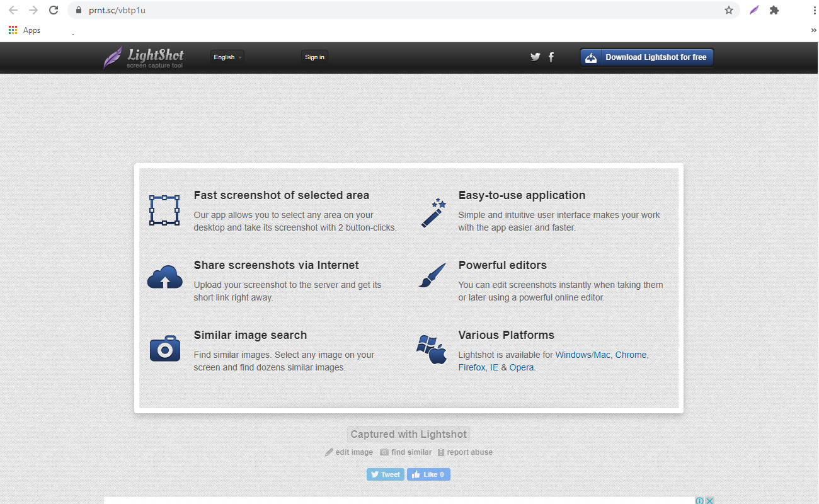This screenshot has width=819, height=504.
Task: Click Fast screenshot of selected area heading
Action: click(x=282, y=195)
